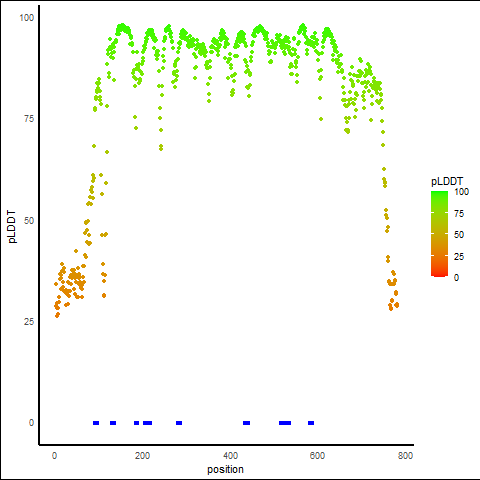Click the wide blue marker near position 520
Screen dimensions: 480x480
285,423
